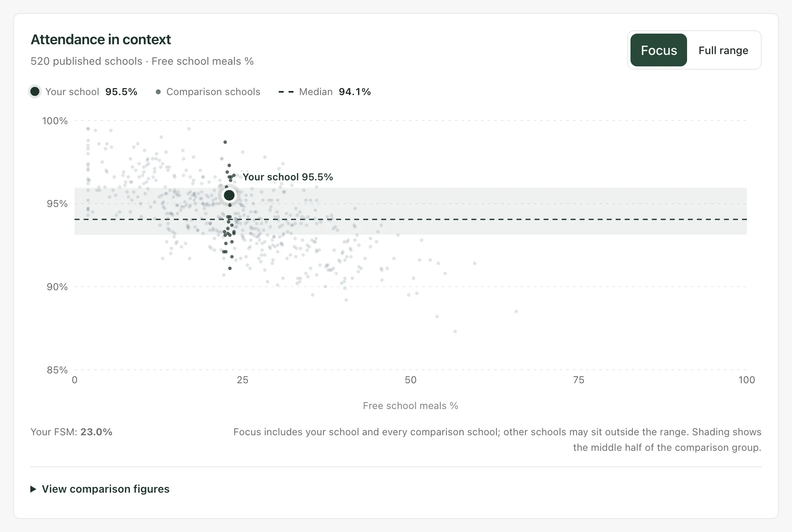Image resolution: width=792 pixels, height=532 pixels.
Task: Click the Comparison schools legend dot
Action: click(x=158, y=92)
